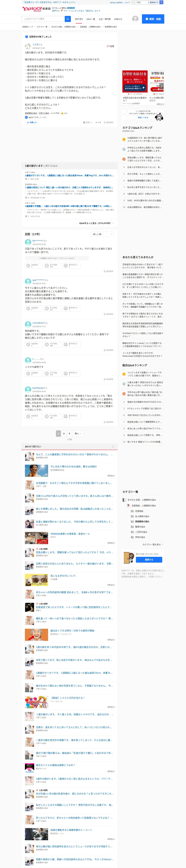Open rank 1 medal item in カテゴリQ&Aランキング
Viewport: 186px width, 868px height.
pos(143,139)
